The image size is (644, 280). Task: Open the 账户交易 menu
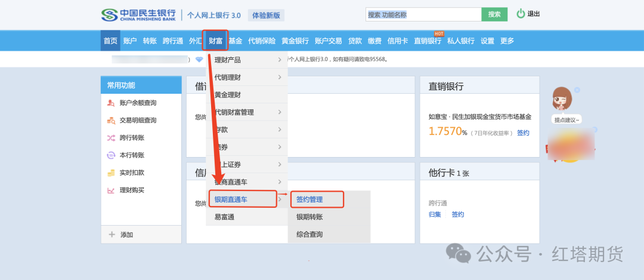pos(328,41)
